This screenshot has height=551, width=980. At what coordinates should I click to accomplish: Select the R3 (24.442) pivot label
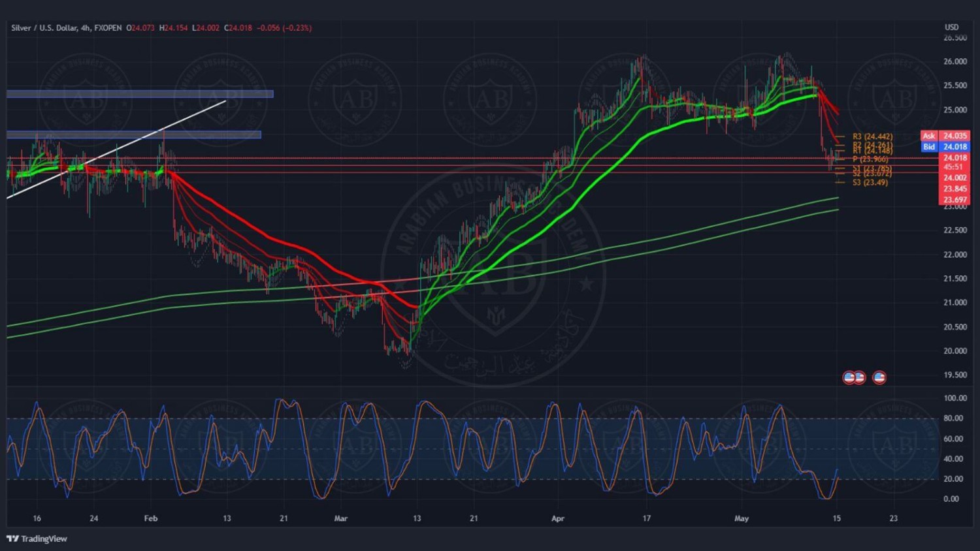click(x=872, y=136)
